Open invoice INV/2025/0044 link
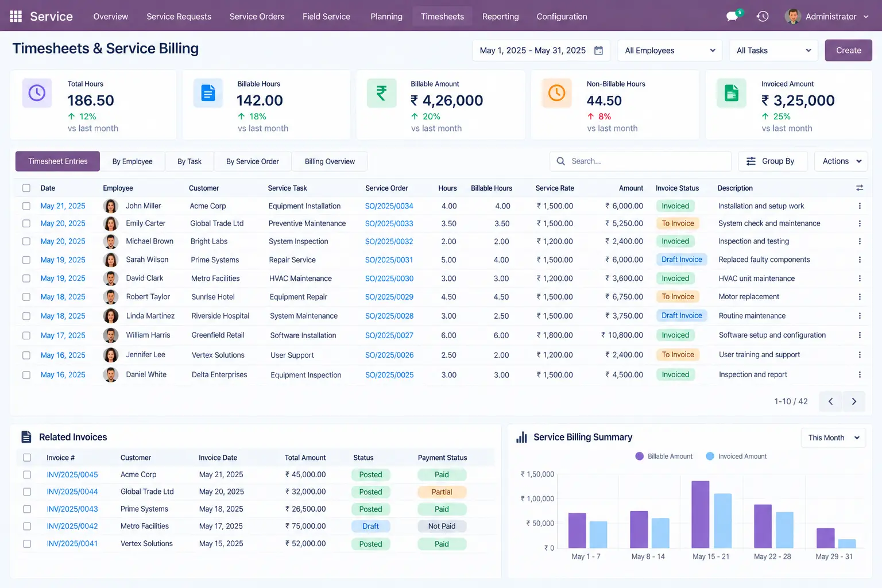The width and height of the screenshot is (882, 588). 72,492
